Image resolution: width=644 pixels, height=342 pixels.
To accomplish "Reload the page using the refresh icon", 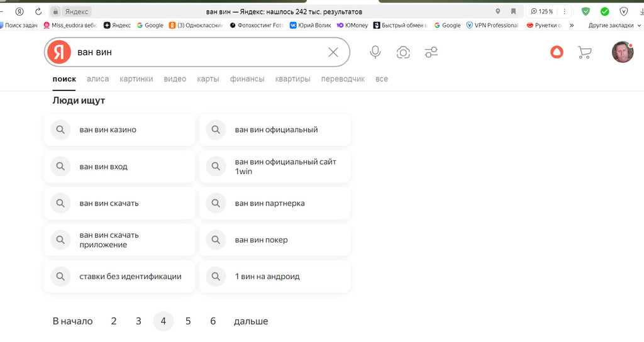I will [38, 11].
